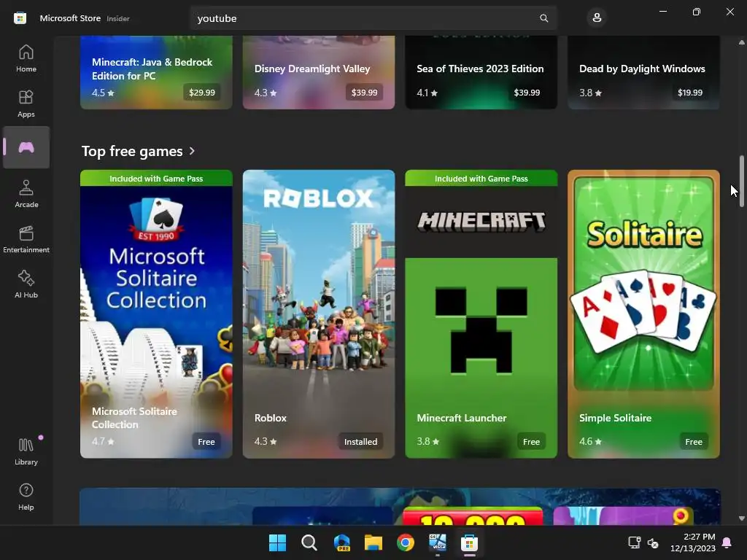The image size is (747, 560).
Task: Click the Microsoft Store taskbar icon
Action: (469, 542)
